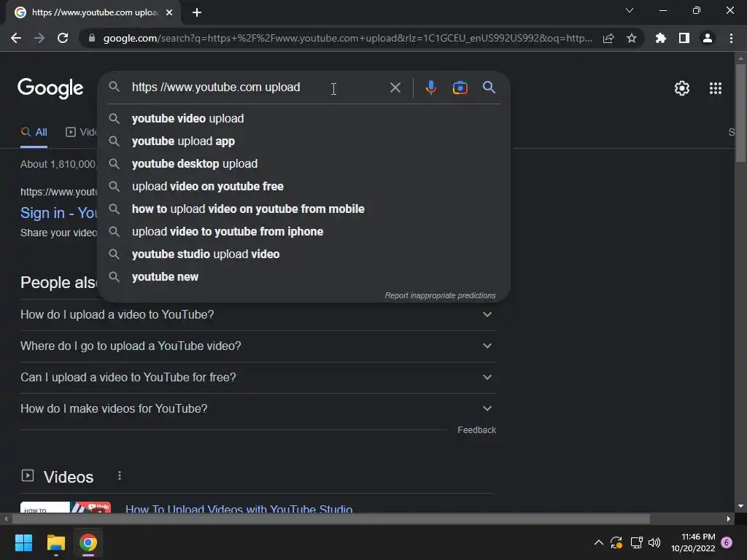Share this page from address bar

tap(608, 38)
